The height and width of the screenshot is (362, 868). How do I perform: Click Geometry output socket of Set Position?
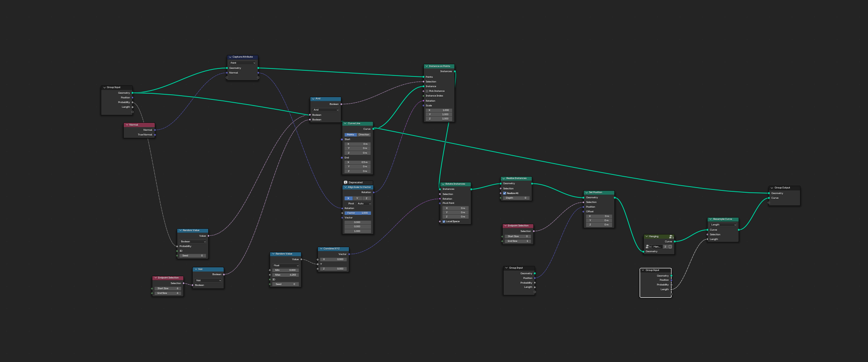pos(615,197)
